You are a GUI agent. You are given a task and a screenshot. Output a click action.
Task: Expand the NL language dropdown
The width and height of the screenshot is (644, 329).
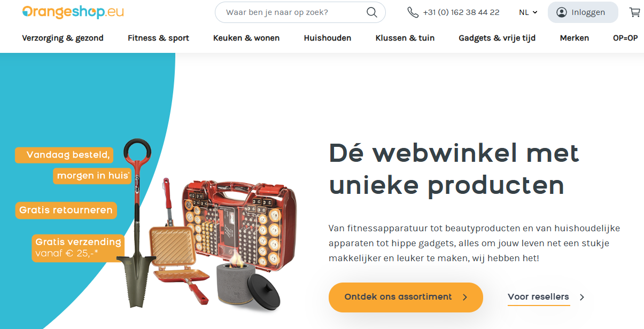(528, 12)
